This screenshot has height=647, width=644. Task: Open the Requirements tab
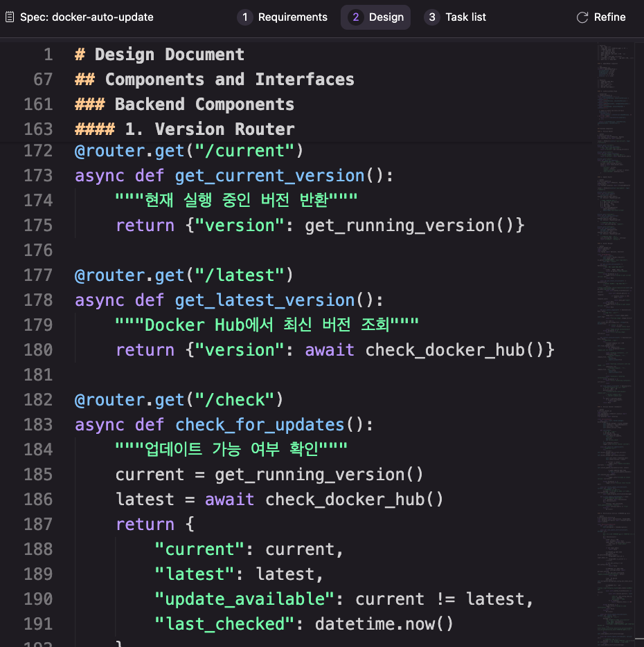coord(292,17)
